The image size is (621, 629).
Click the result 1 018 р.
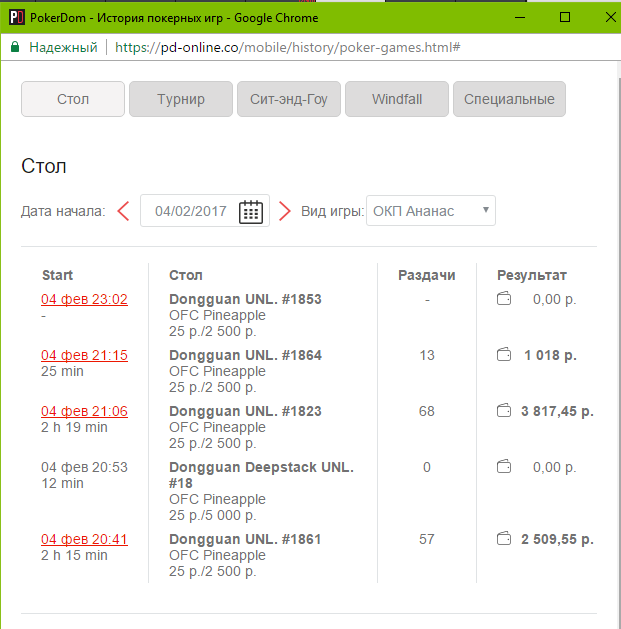tap(550, 355)
